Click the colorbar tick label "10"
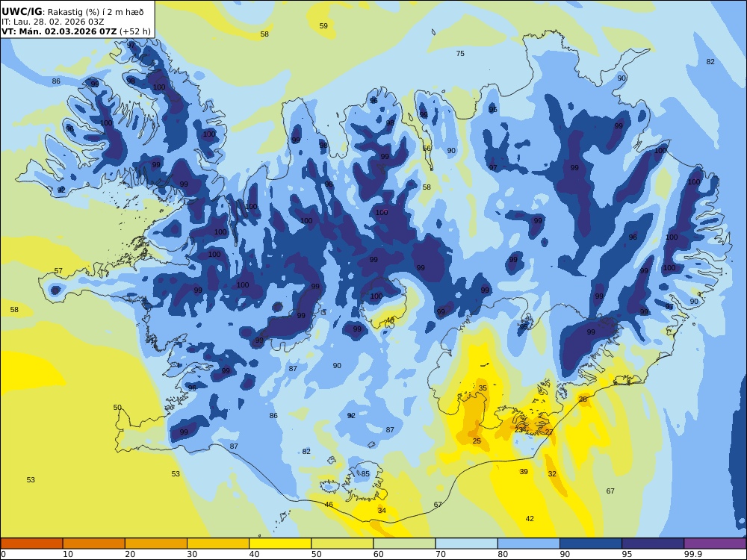Image resolution: width=747 pixels, height=560 pixels. [68, 554]
